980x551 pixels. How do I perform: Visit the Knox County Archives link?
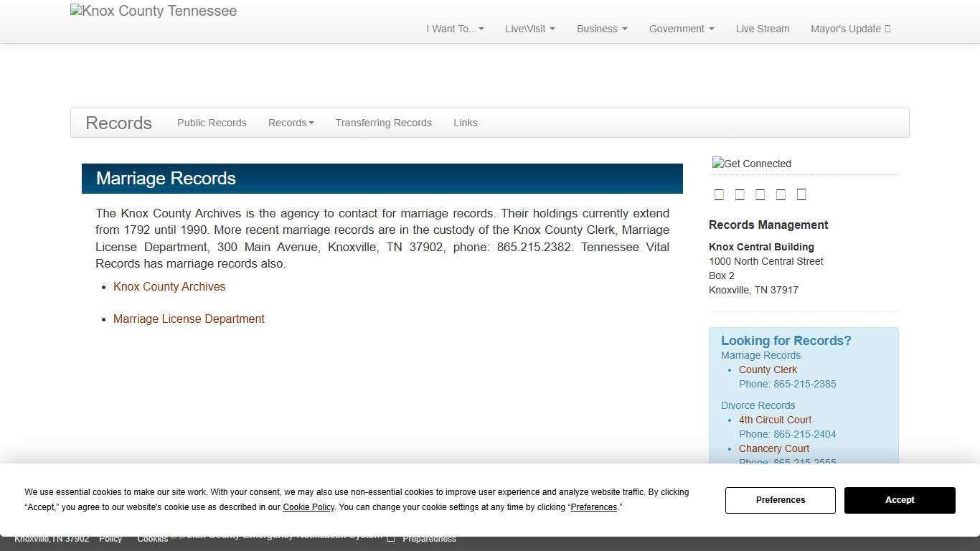[x=169, y=286]
